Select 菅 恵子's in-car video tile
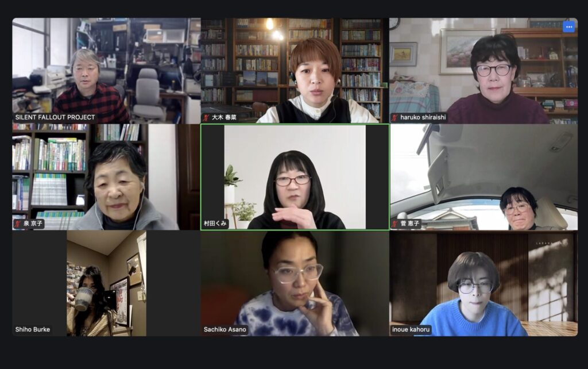The width and height of the screenshot is (588, 369). click(483, 177)
